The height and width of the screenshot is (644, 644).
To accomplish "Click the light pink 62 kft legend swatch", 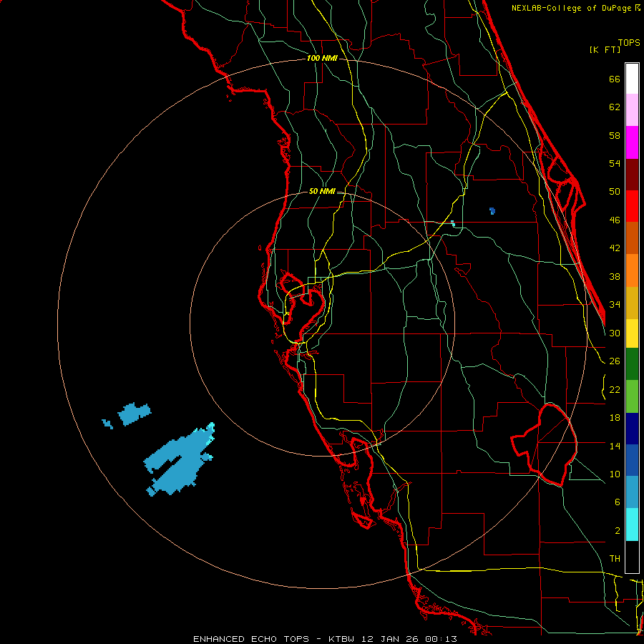I will tap(632, 110).
